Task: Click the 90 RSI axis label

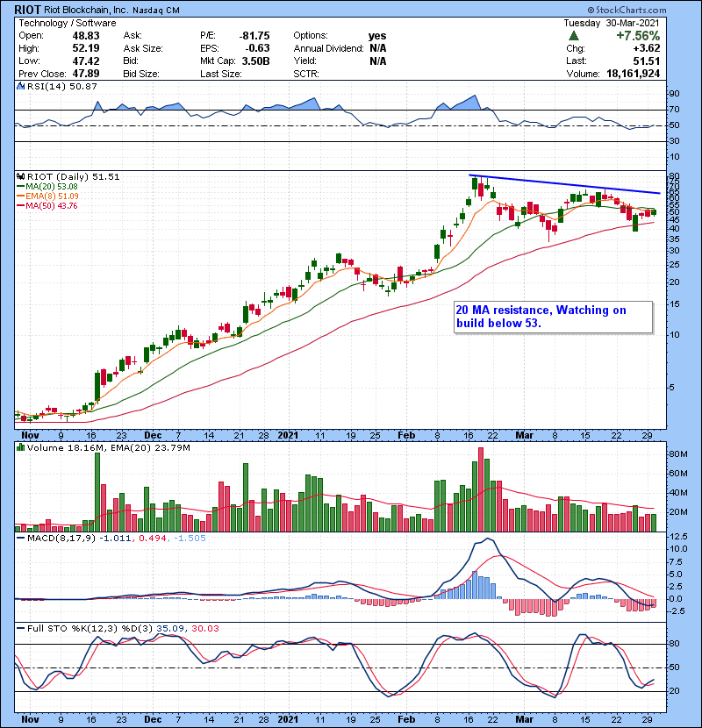Action: (674, 94)
